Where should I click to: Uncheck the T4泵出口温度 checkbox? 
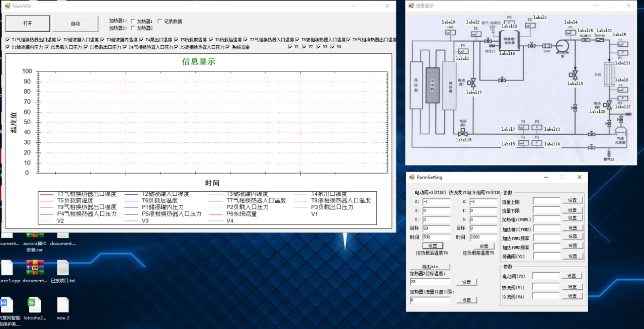(x=141, y=40)
